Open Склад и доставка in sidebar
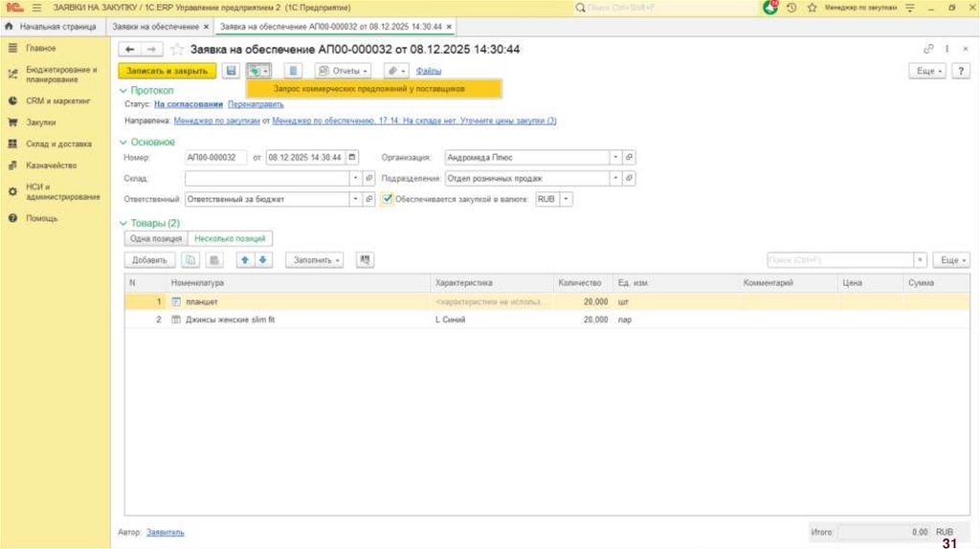Viewport: 980px width, 549px height. coord(58,143)
